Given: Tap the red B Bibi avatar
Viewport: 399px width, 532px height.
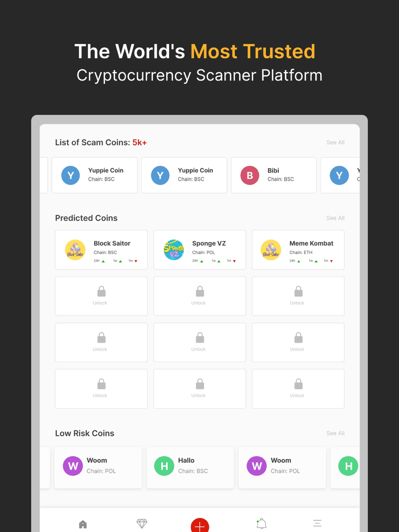Looking at the screenshot, I should coord(250,175).
